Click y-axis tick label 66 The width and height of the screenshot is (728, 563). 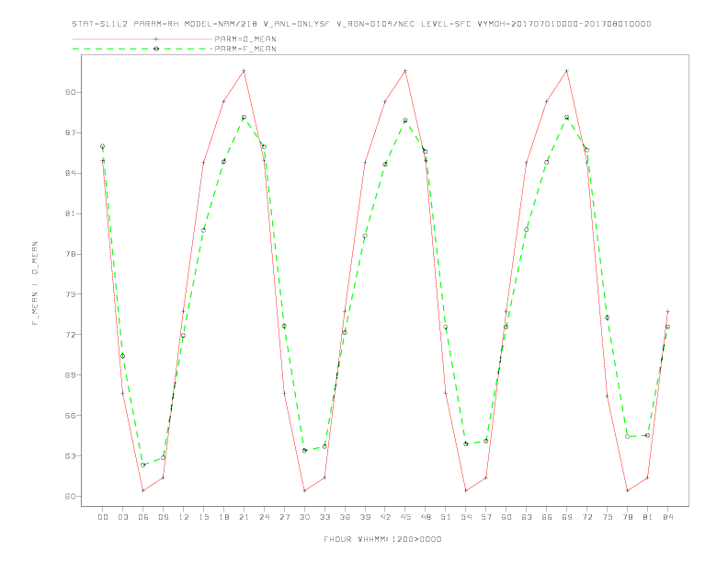tap(70, 415)
